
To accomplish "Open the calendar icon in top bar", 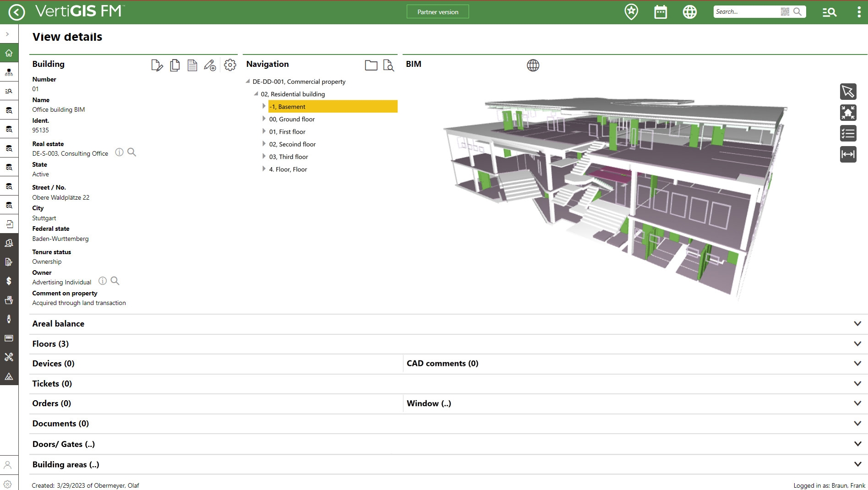I will (x=660, y=12).
